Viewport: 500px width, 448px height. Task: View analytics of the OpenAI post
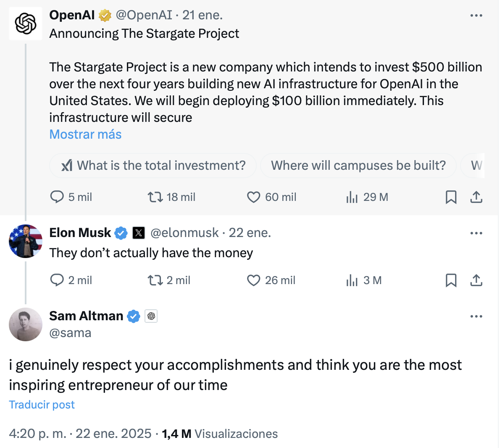click(352, 197)
